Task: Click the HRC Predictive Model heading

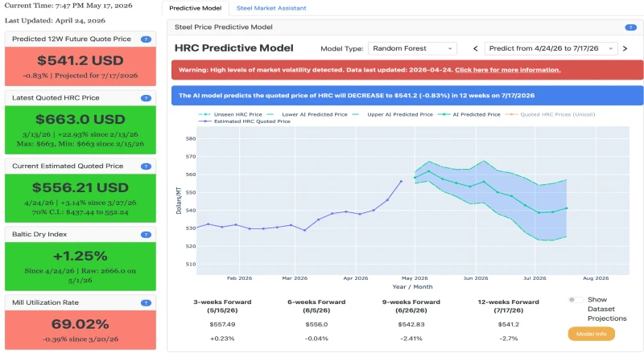Action: (x=233, y=48)
